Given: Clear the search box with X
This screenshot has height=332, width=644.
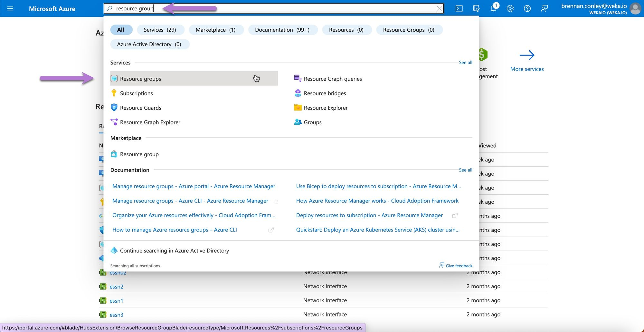Looking at the screenshot, I should [439, 8].
